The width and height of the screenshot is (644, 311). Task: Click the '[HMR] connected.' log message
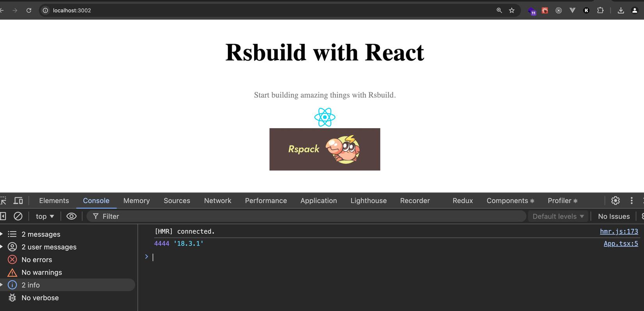(x=185, y=231)
